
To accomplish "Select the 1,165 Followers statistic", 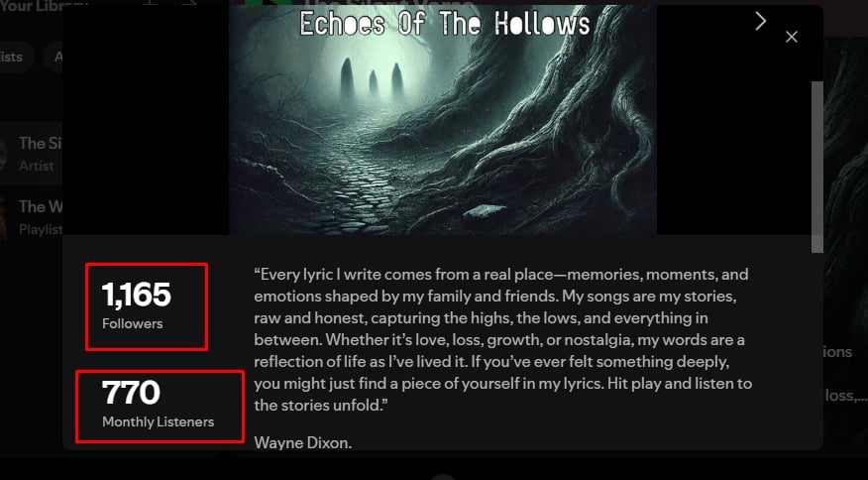I will tap(147, 307).
